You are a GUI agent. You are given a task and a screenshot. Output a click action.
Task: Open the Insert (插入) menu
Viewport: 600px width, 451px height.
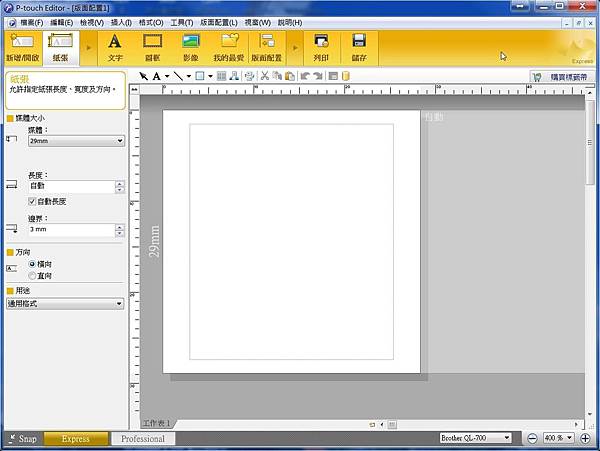[x=121, y=23]
